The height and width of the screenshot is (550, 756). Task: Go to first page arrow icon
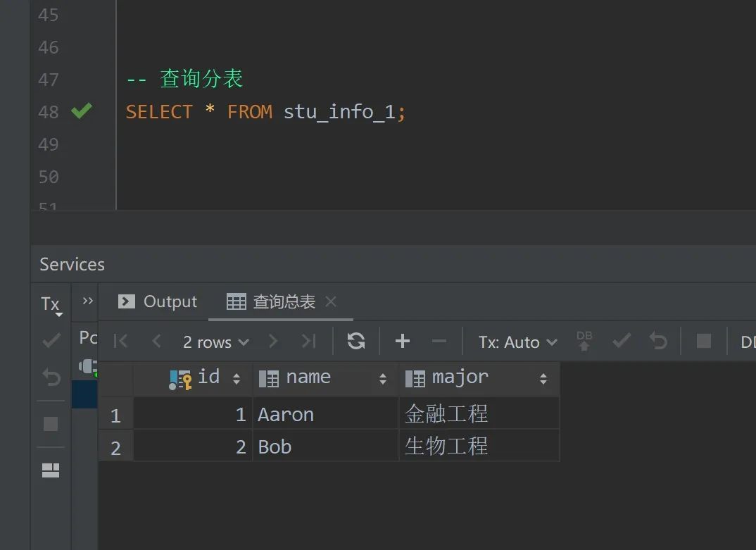(120, 341)
